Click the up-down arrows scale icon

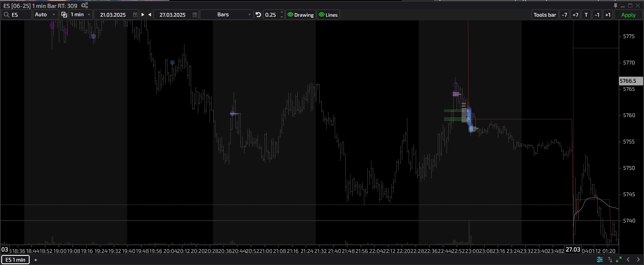click(x=610, y=260)
